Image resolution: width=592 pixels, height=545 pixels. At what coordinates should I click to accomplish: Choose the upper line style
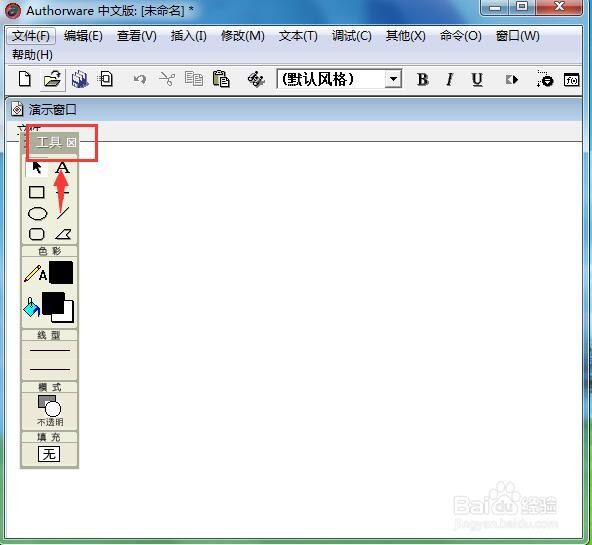(x=50, y=351)
